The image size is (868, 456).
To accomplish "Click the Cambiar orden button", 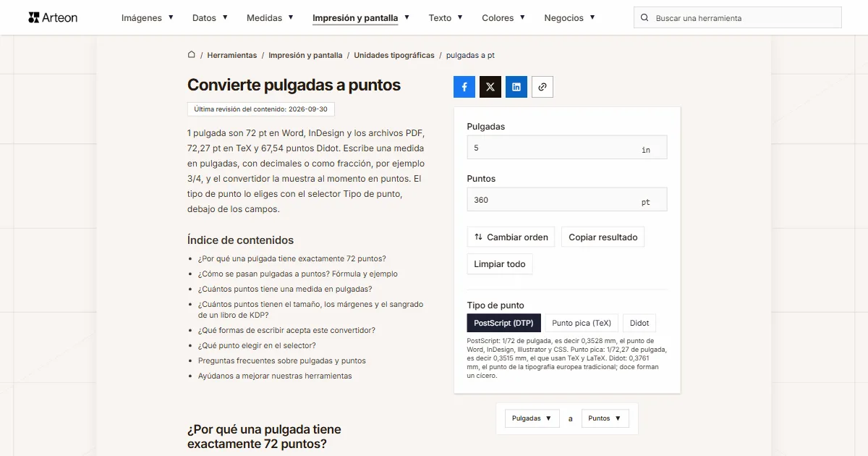I will 511,237.
